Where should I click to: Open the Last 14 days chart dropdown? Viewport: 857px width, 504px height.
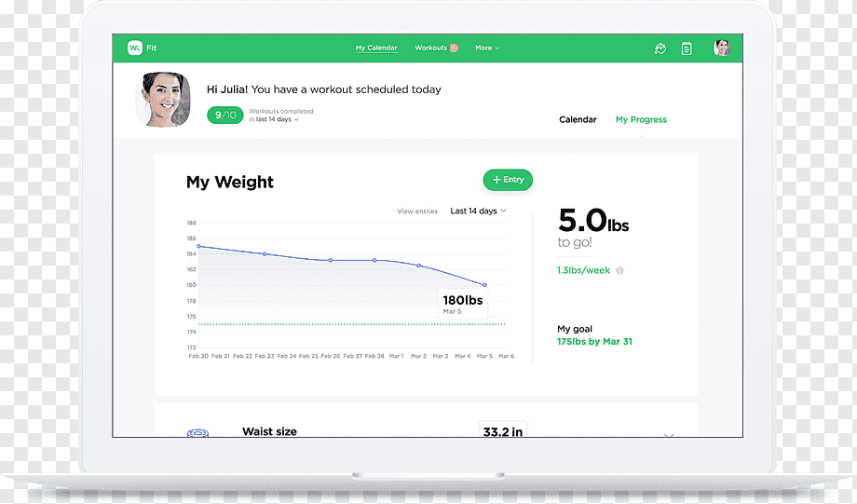(478, 211)
